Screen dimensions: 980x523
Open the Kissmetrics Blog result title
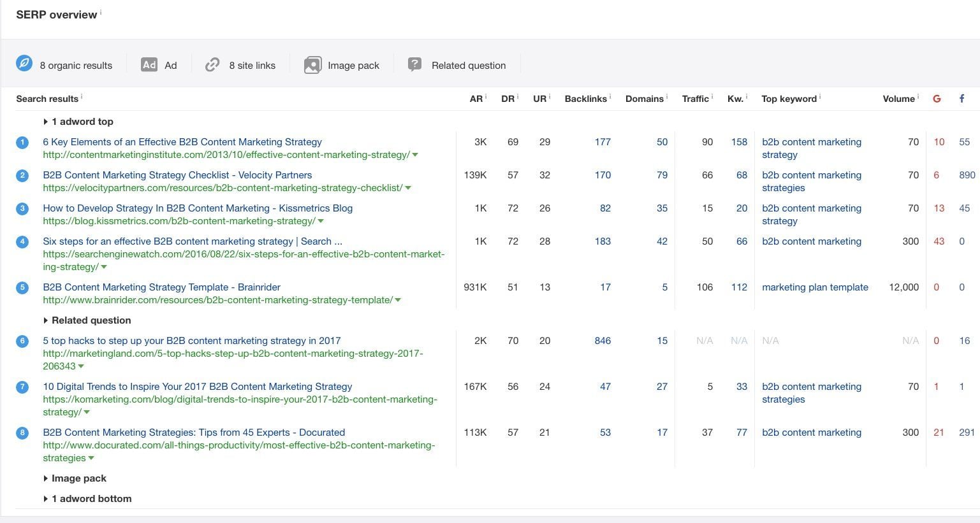[x=198, y=208]
